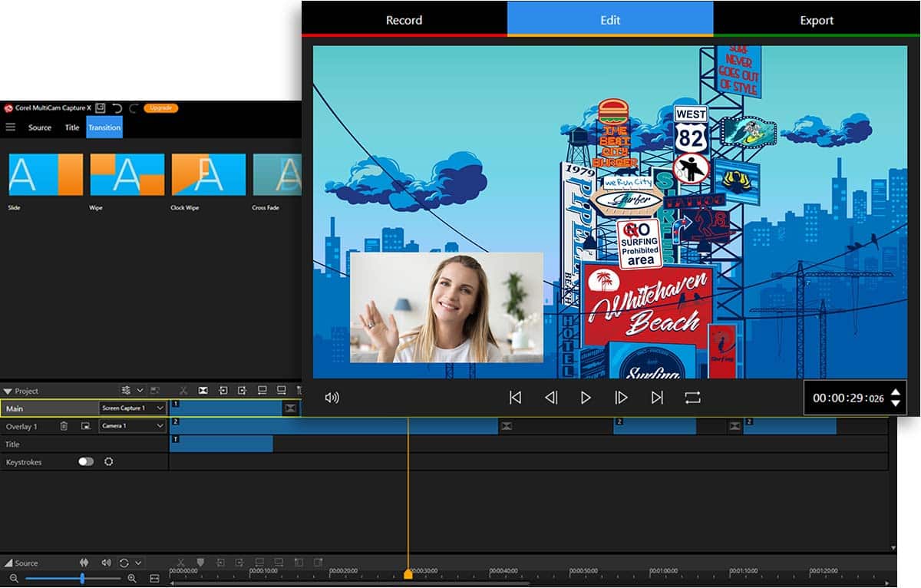Collapse the Project panel triangle

coord(8,391)
